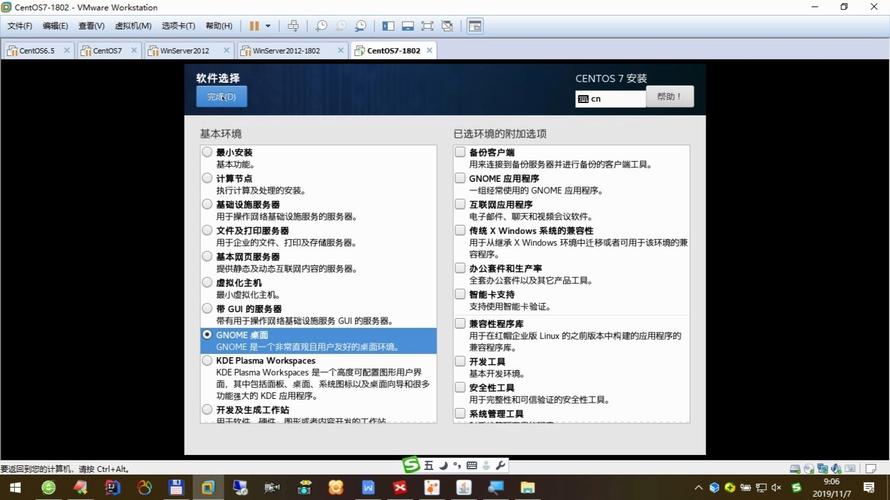Choose KDE Plasma Workspaces environment
The width and height of the screenshot is (890, 500).
207,361
